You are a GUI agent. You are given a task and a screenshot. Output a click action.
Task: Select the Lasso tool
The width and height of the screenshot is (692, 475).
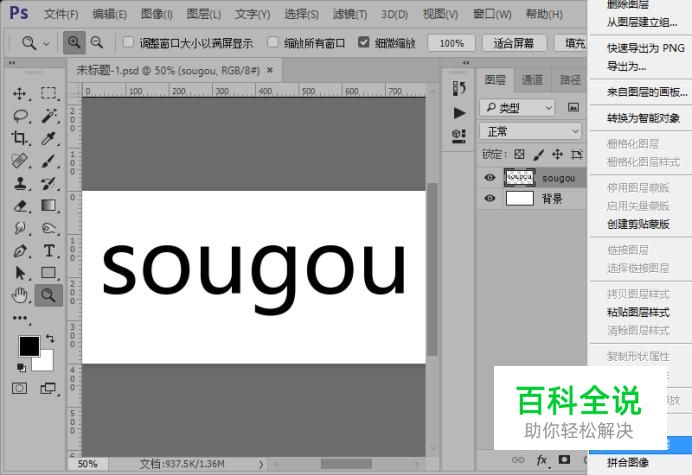pos(20,116)
